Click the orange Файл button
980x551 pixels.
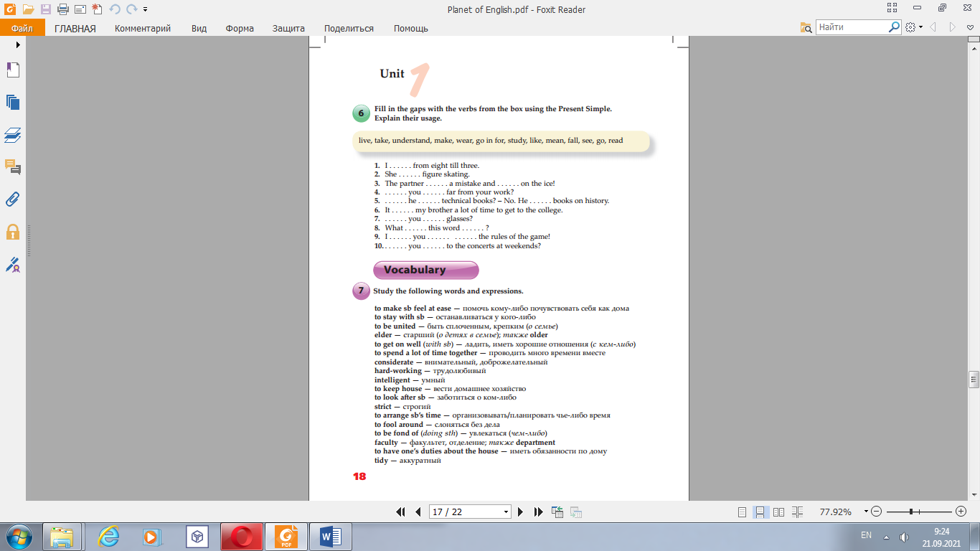point(22,28)
